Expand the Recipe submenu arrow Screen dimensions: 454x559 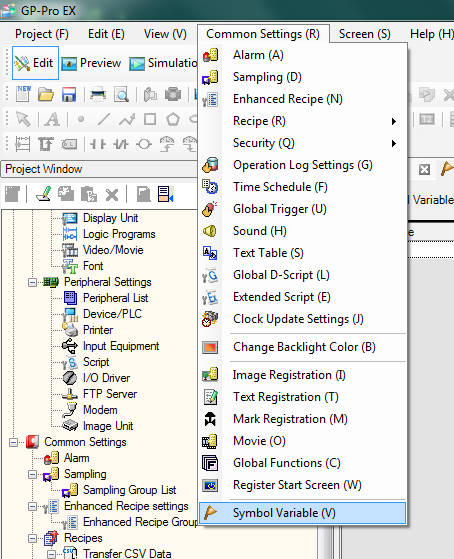pyautogui.click(x=394, y=121)
